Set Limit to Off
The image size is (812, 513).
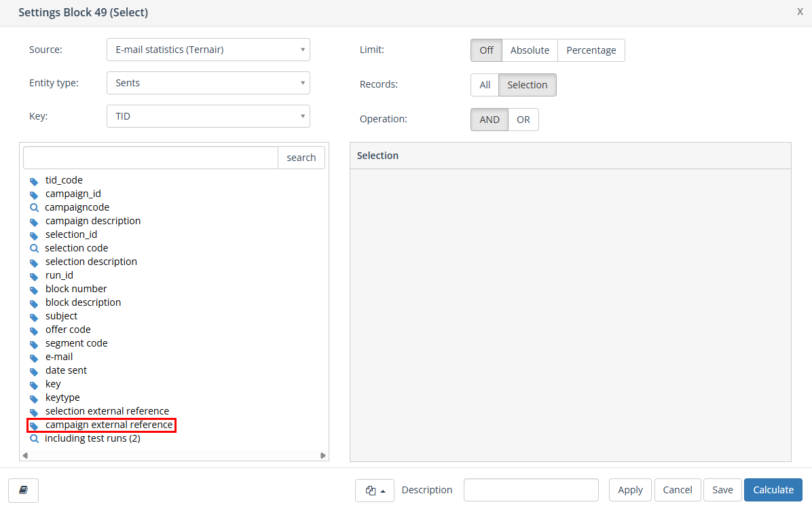486,50
